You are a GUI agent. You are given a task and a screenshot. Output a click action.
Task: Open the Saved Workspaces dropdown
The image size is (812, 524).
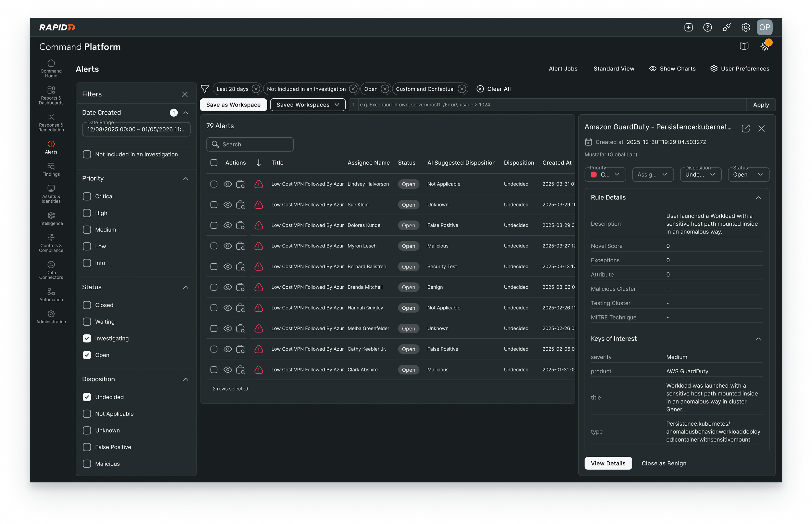[x=308, y=105]
